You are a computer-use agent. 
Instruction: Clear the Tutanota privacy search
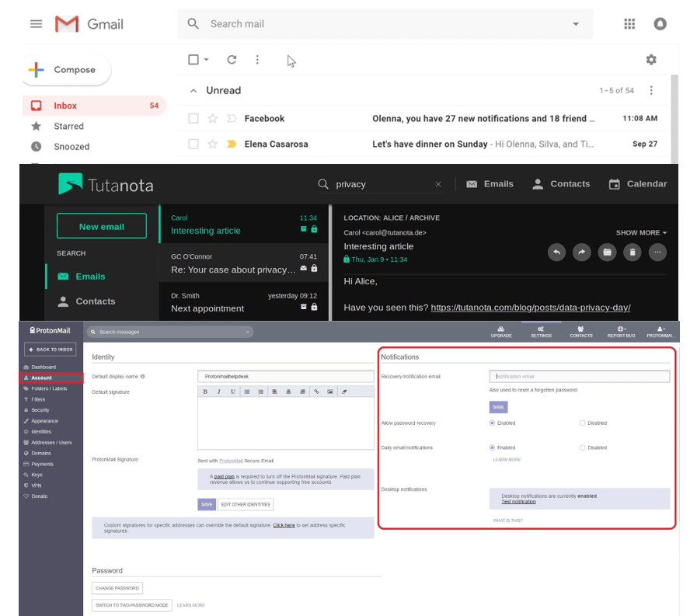(x=437, y=184)
